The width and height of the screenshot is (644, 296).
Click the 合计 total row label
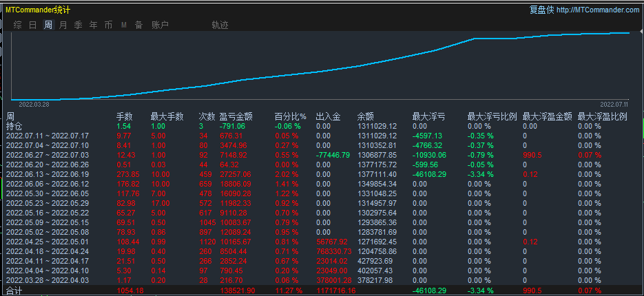point(14,290)
